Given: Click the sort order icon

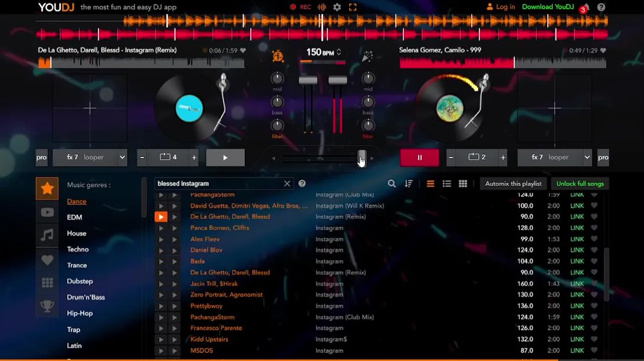Looking at the screenshot, I should coord(409,184).
